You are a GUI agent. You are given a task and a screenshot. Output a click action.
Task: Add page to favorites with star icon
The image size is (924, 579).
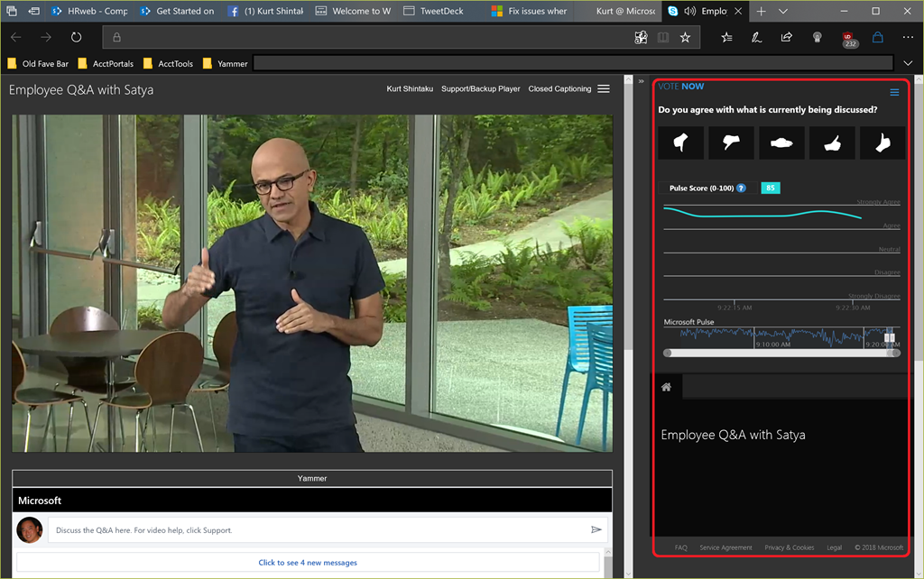pos(685,38)
